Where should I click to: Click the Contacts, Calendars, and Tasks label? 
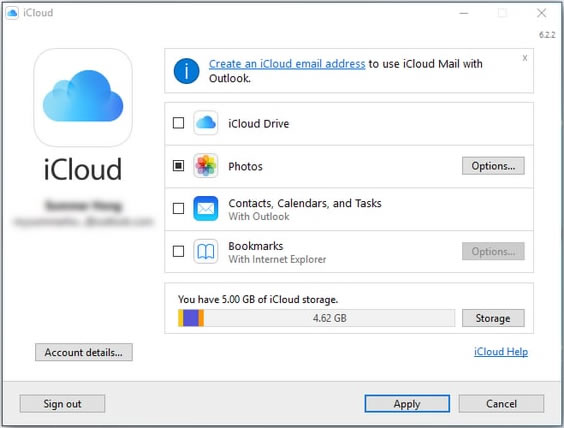(305, 203)
